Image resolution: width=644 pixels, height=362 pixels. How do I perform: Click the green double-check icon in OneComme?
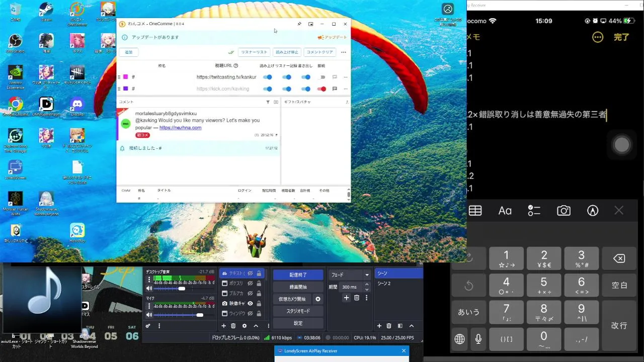click(x=231, y=52)
